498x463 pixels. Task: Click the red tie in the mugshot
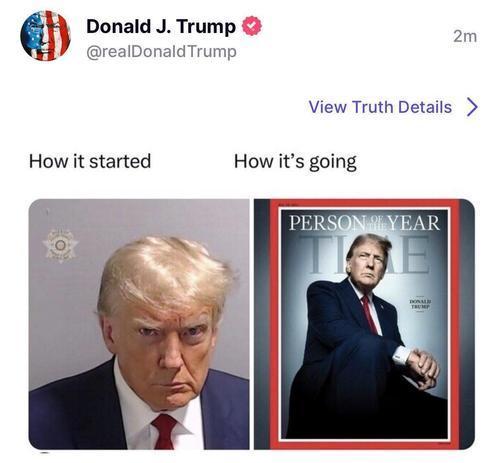pos(164,432)
